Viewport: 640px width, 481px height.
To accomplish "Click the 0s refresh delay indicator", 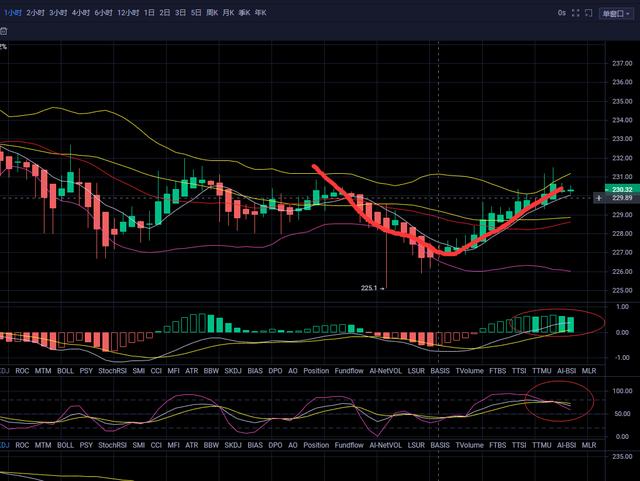I will (562, 13).
